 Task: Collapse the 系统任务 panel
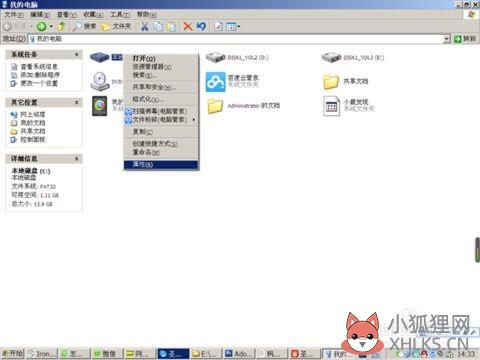click(x=76, y=54)
